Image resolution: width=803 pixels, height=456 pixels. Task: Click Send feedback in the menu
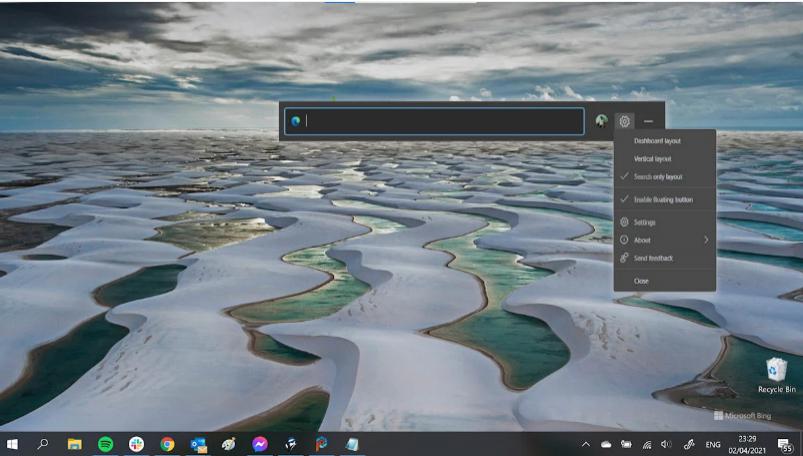(x=653, y=258)
